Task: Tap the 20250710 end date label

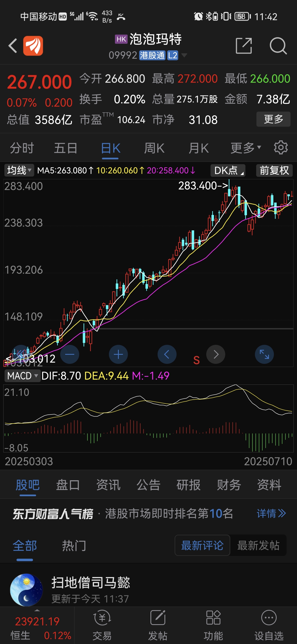Action: (x=268, y=461)
